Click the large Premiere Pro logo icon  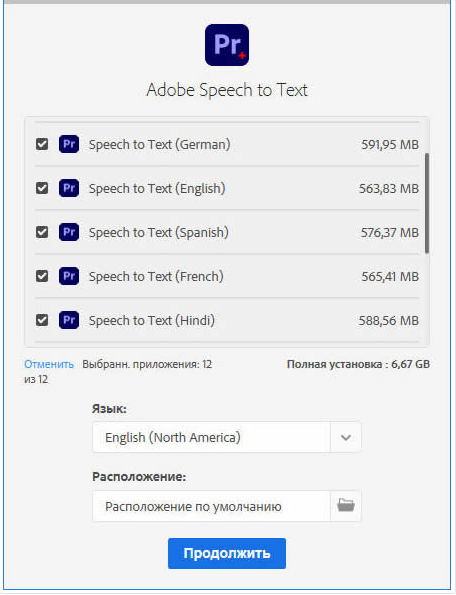(x=227, y=45)
